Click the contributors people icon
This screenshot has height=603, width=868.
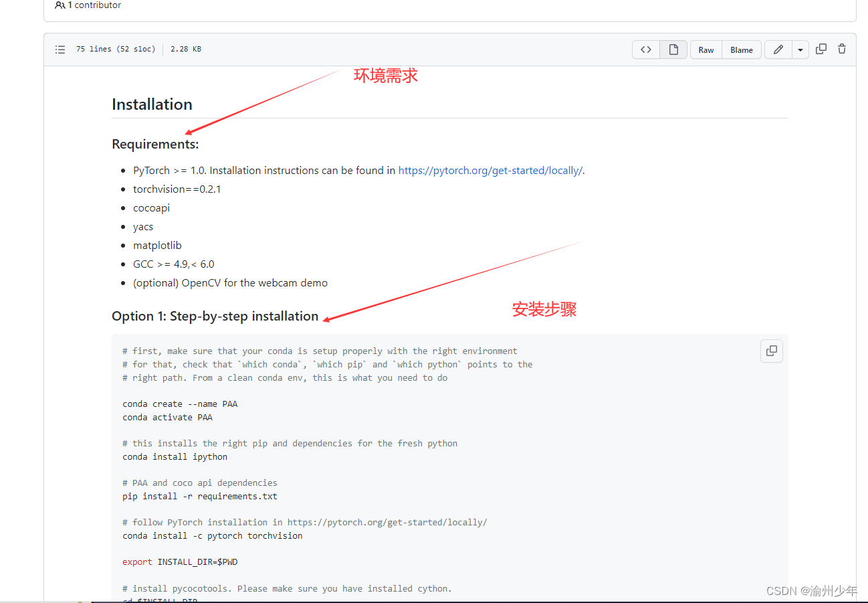(x=60, y=5)
